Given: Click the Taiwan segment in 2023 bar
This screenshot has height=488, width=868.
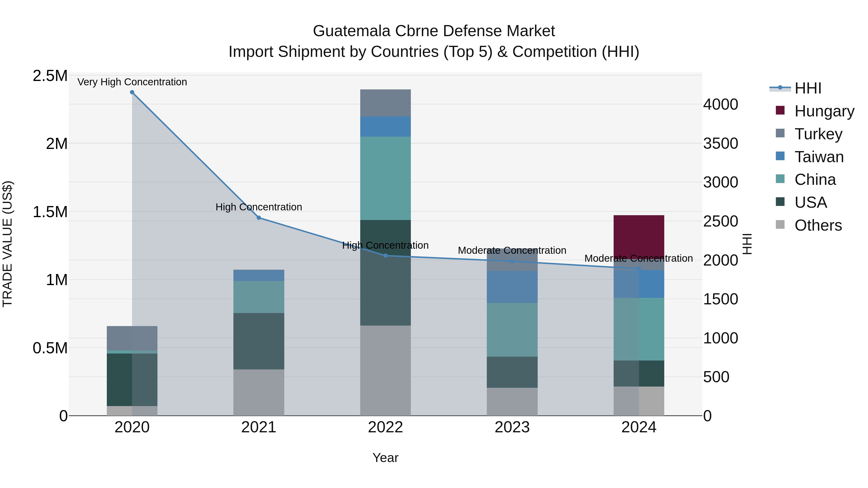Looking at the screenshot, I should point(512,287).
